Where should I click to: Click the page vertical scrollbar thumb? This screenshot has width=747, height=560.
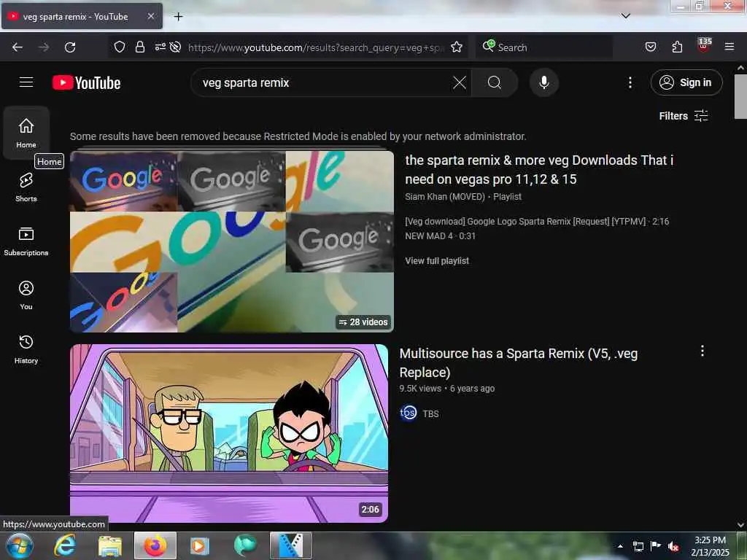(741, 96)
